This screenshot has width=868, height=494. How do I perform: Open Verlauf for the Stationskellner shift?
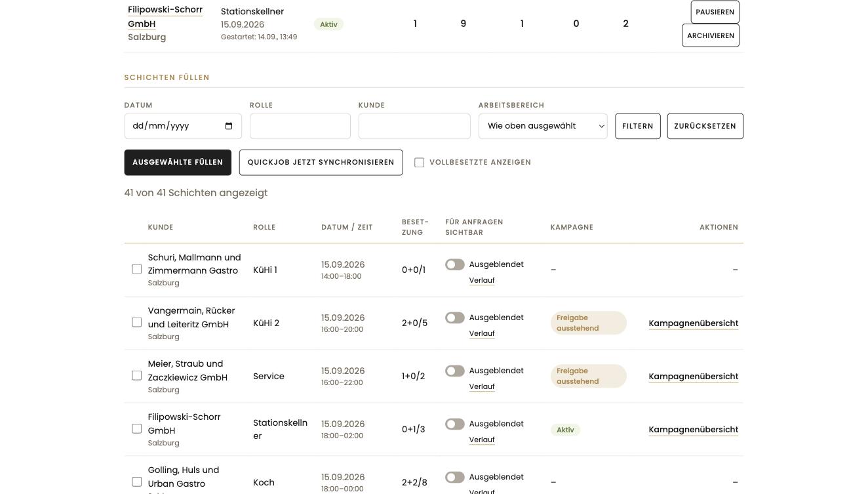click(x=482, y=440)
